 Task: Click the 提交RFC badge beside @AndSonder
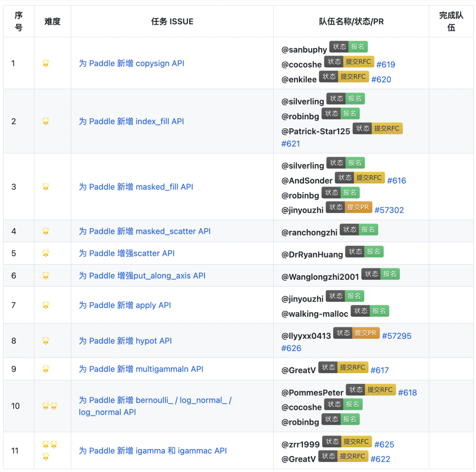tap(360, 178)
